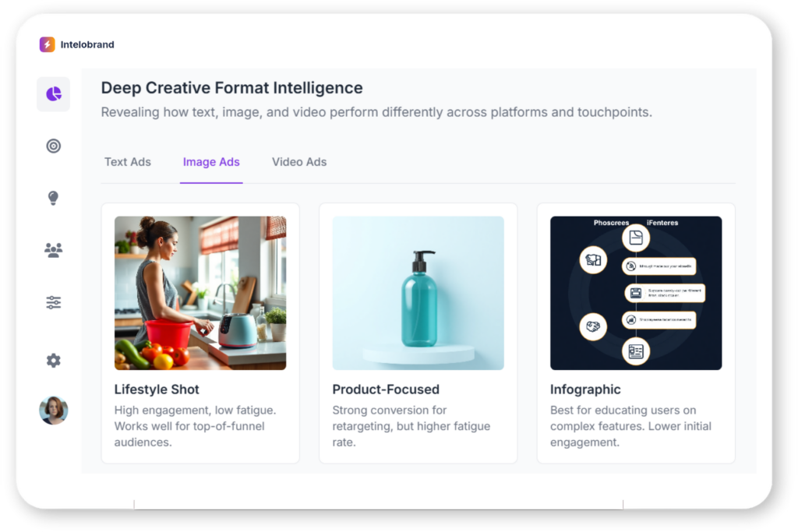
Task: Open the pie chart analytics sidebar icon
Action: coord(54,94)
